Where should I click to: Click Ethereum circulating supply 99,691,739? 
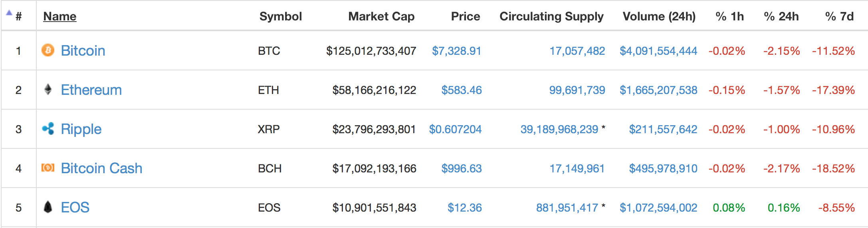click(x=577, y=90)
